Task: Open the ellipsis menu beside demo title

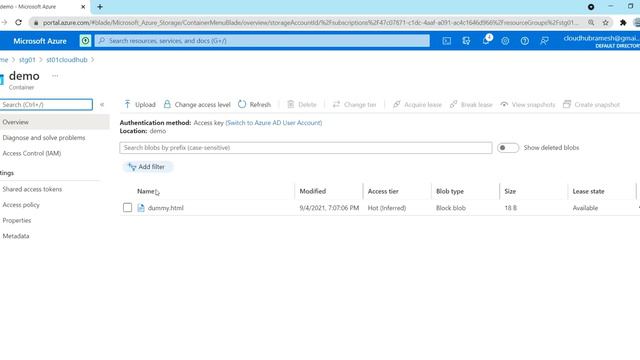Action: pyautogui.click(x=55, y=76)
